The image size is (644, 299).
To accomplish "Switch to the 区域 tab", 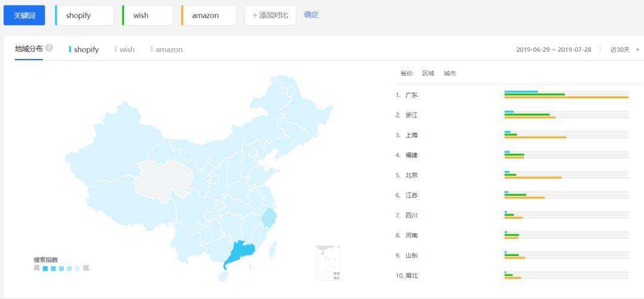I will (x=428, y=73).
